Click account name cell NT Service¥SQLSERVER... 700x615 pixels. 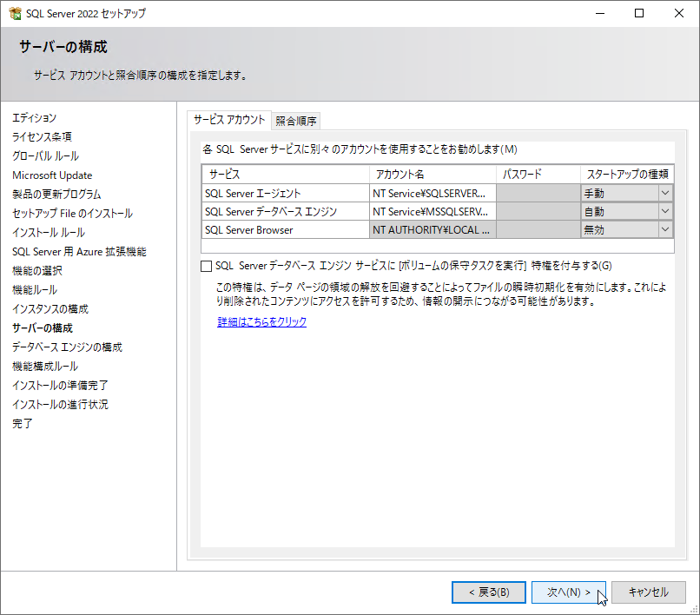pos(433,194)
